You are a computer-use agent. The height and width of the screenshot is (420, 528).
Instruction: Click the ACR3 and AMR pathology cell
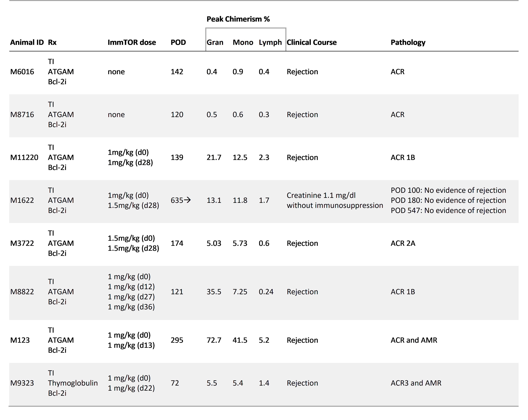pyautogui.click(x=416, y=383)
